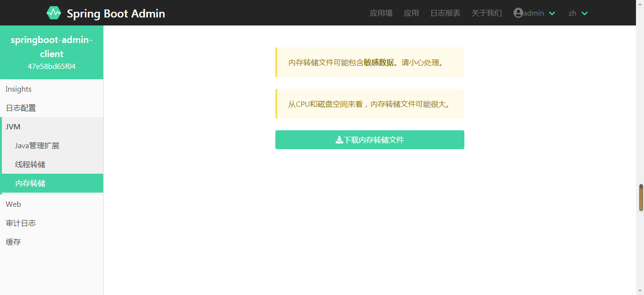This screenshot has height=295, width=644.
Task: Open the Insights sidebar section
Action: coord(52,89)
